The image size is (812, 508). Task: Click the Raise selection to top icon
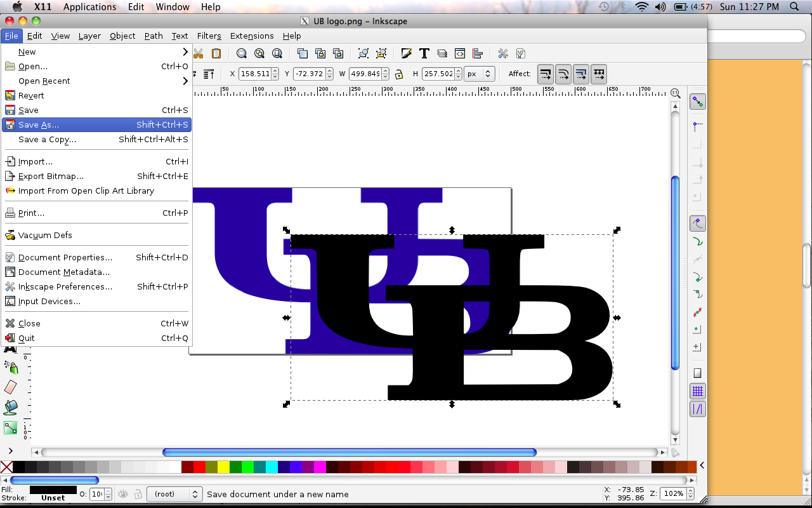[x=209, y=74]
